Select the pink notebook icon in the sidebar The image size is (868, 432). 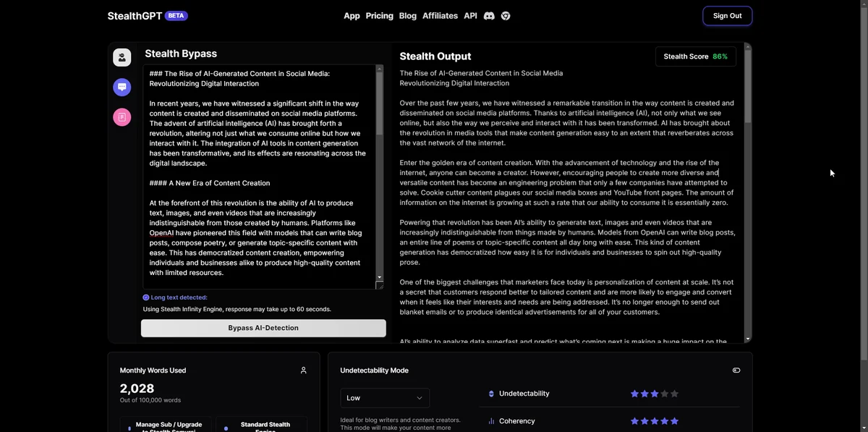click(x=122, y=117)
